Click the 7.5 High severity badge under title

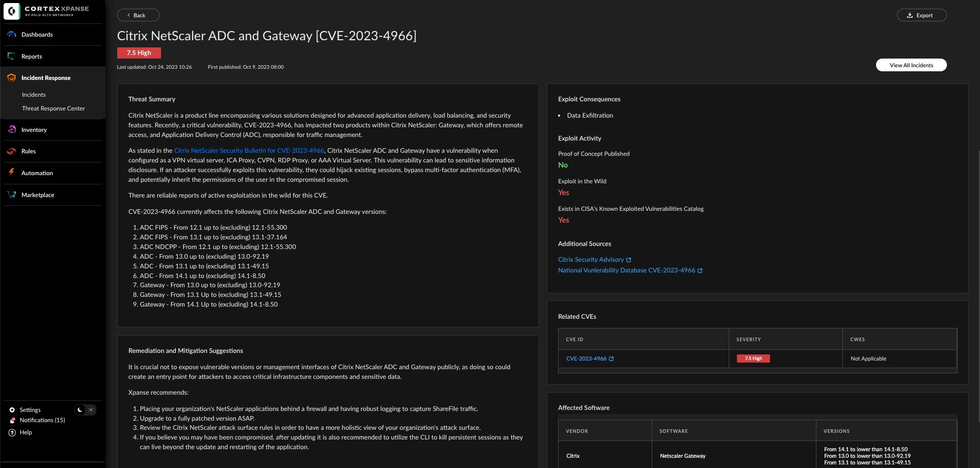click(x=139, y=53)
